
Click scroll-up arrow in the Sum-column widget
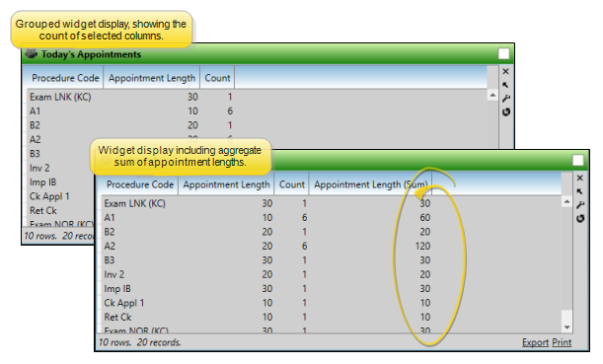pyautogui.click(x=566, y=201)
